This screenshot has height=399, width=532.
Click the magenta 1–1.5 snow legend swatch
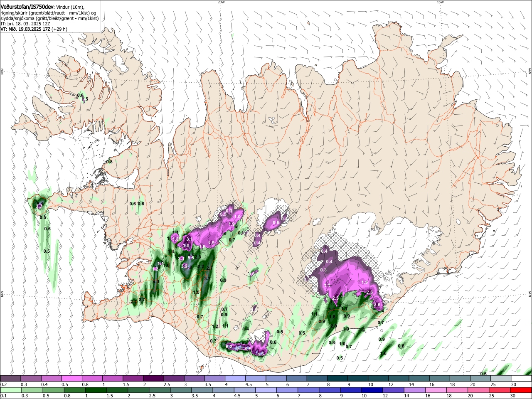[x=113, y=379]
